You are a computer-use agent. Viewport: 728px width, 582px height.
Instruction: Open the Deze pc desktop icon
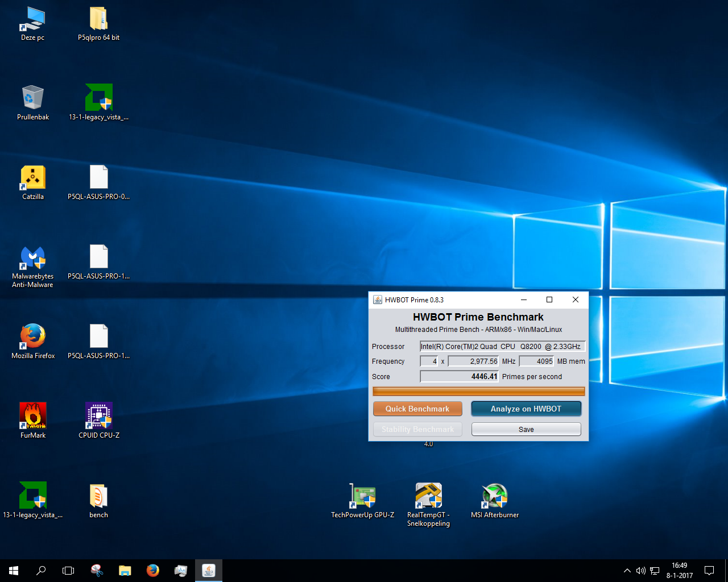(32, 24)
